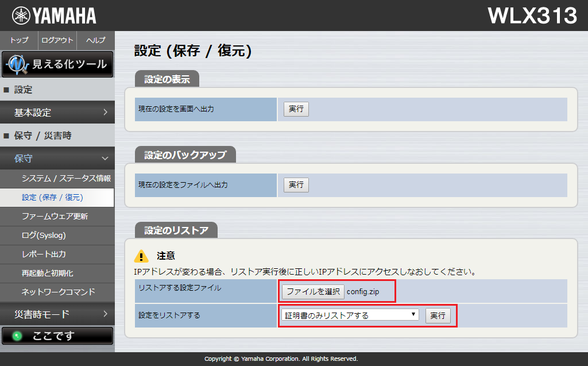588x366 pixels.
Task: Click 実行 to back up settings to file
Action: pyautogui.click(x=295, y=184)
